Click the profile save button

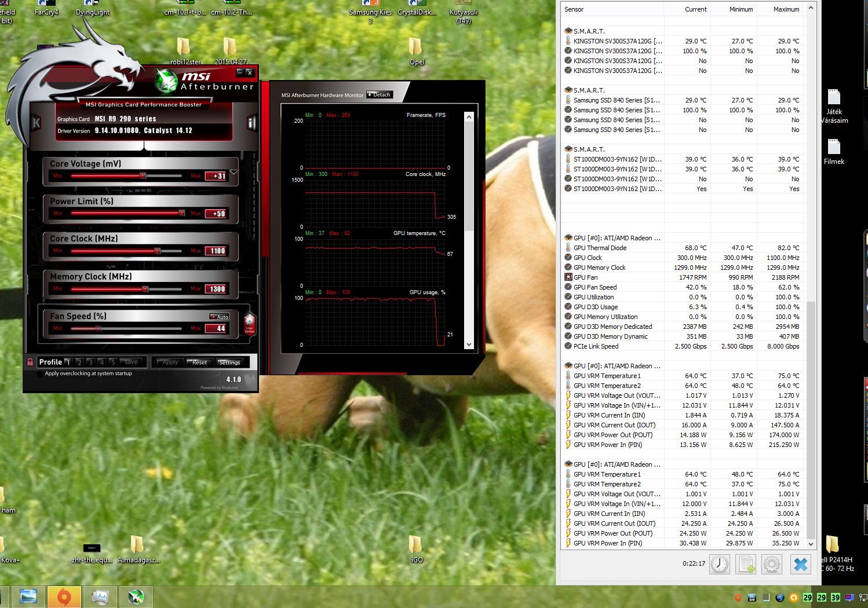point(131,362)
